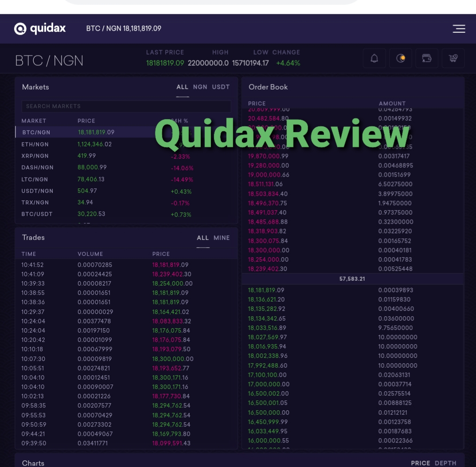Click the trade at 09:39:50
476x467 pixels.
tap(126, 443)
